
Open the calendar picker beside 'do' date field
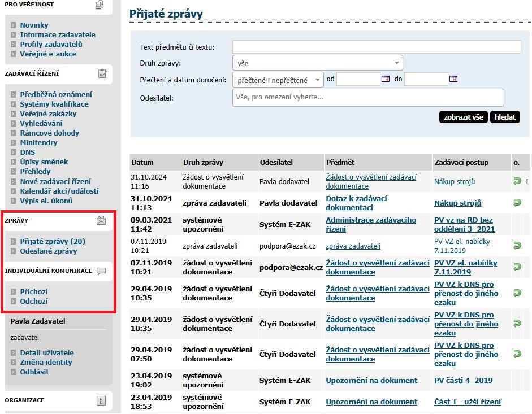(453, 79)
